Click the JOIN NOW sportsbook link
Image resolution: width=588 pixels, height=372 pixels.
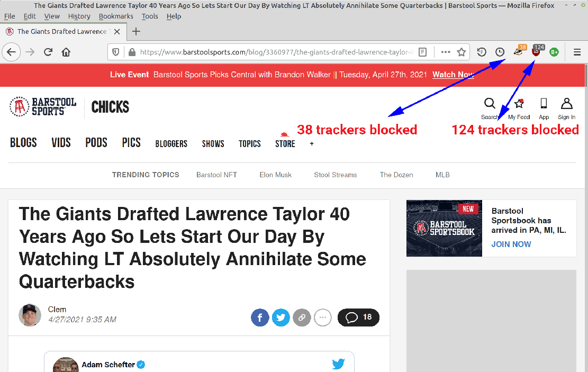coord(511,244)
